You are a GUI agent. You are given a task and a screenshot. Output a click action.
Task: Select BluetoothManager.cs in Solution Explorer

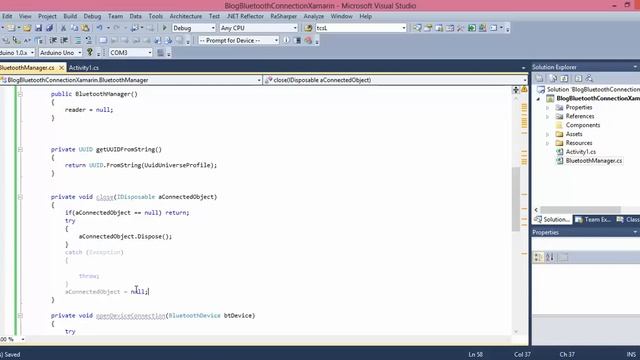tap(593, 161)
